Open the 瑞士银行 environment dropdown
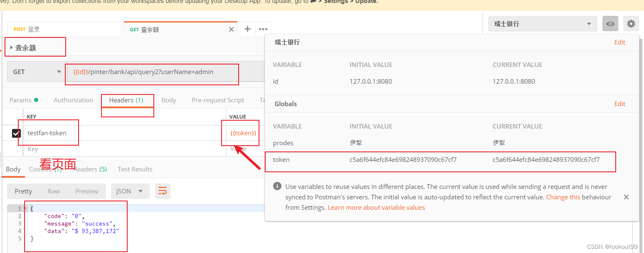The height and width of the screenshot is (253, 644). 542,24
